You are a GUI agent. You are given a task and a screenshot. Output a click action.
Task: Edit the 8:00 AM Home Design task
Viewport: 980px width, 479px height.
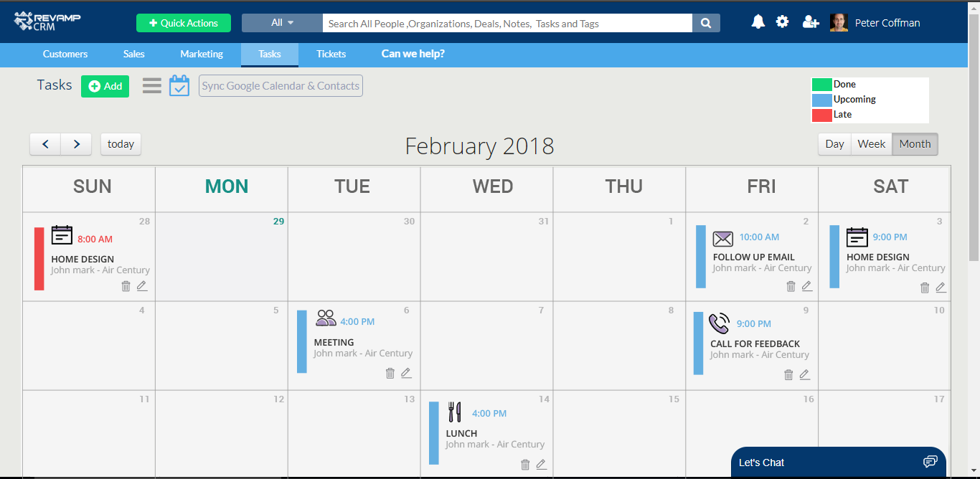pos(142,286)
